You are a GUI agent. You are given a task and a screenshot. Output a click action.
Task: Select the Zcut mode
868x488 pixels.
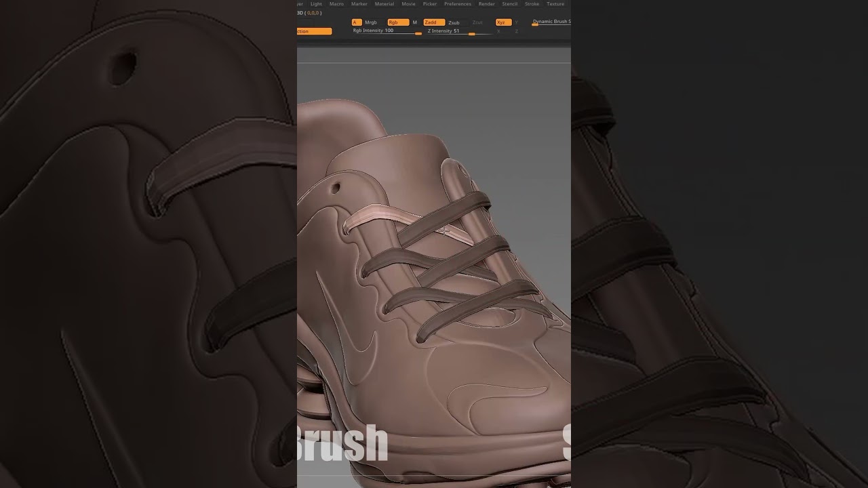click(477, 22)
